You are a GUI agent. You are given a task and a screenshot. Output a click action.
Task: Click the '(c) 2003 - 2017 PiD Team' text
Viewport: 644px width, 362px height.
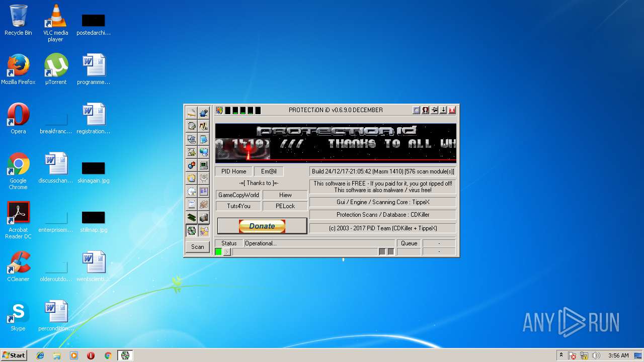coord(383,228)
